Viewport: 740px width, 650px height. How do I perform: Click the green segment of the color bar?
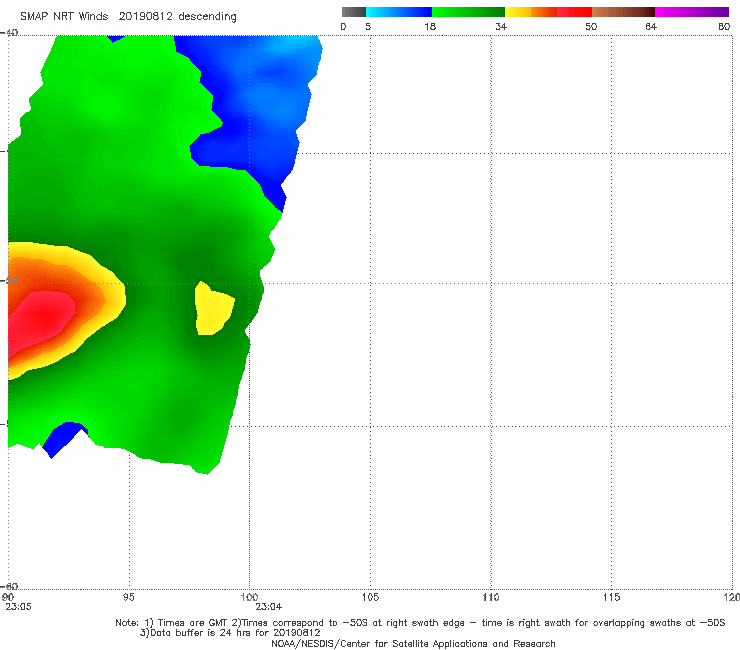[468, 12]
